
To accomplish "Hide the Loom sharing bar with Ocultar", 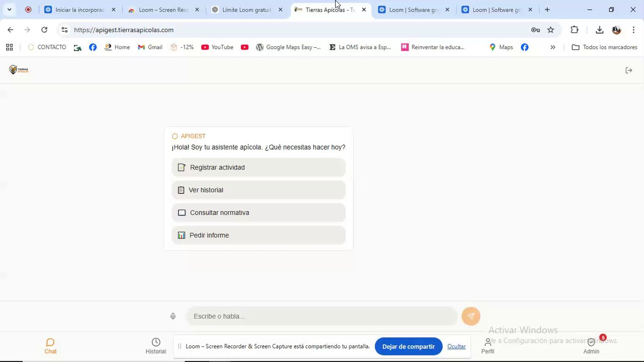I will coord(456,346).
